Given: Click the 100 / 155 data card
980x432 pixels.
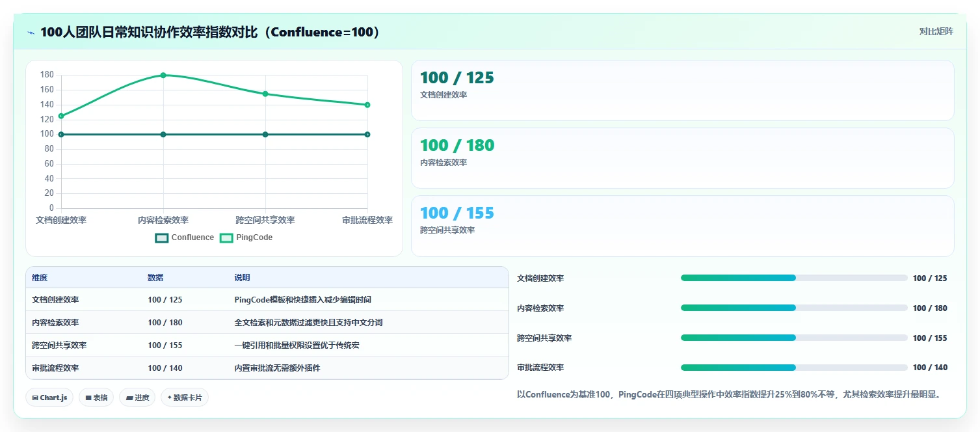Looking at the screenshot, I should [683, 226].
